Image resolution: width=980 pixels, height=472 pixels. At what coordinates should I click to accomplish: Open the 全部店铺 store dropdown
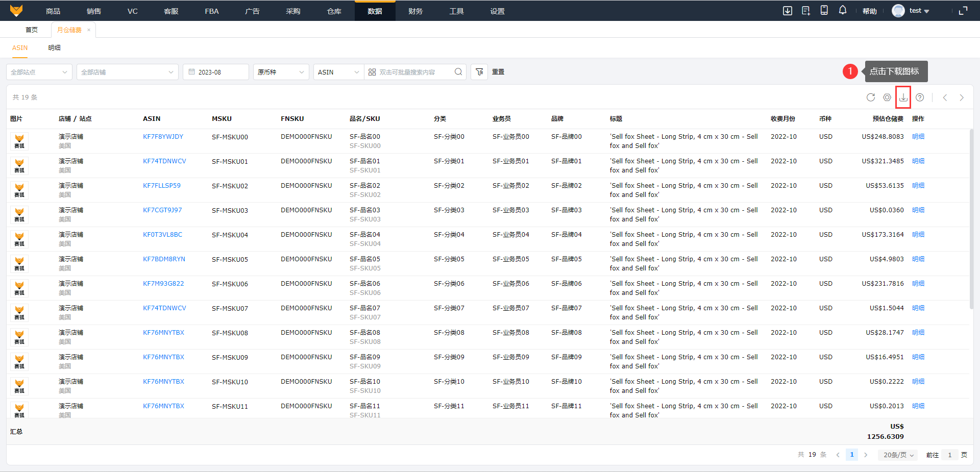click(127, 72)
